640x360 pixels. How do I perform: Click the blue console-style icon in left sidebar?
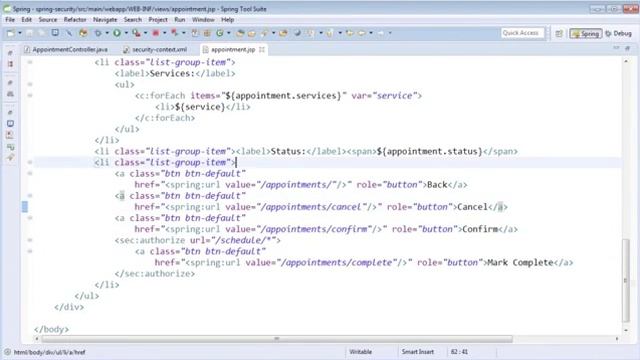coord(11,124)
